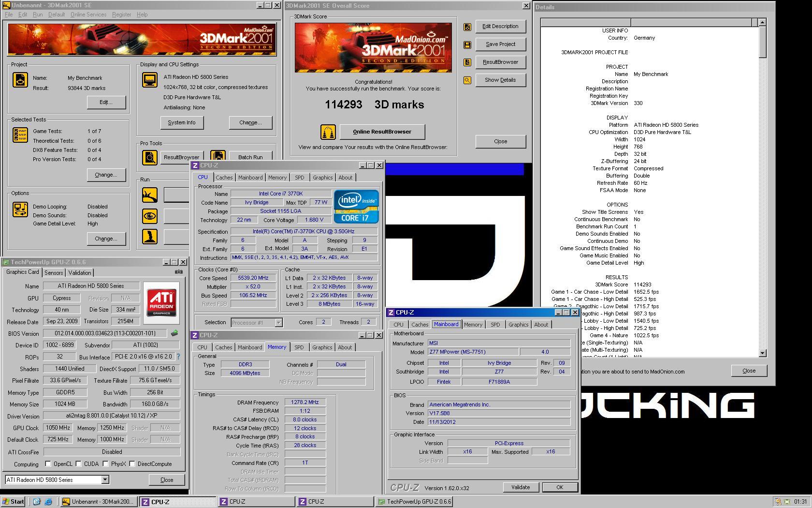
Task: Click the ATI Radeon Graphics logo in GPU-Z
Action: tap(161, 303)
